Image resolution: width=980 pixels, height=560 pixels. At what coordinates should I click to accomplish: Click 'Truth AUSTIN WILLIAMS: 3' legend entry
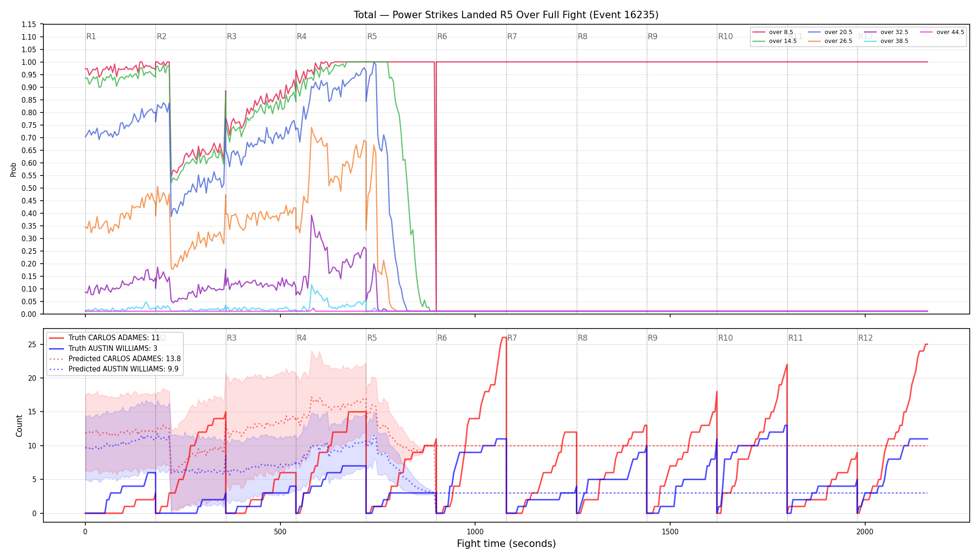coord(113,348)
